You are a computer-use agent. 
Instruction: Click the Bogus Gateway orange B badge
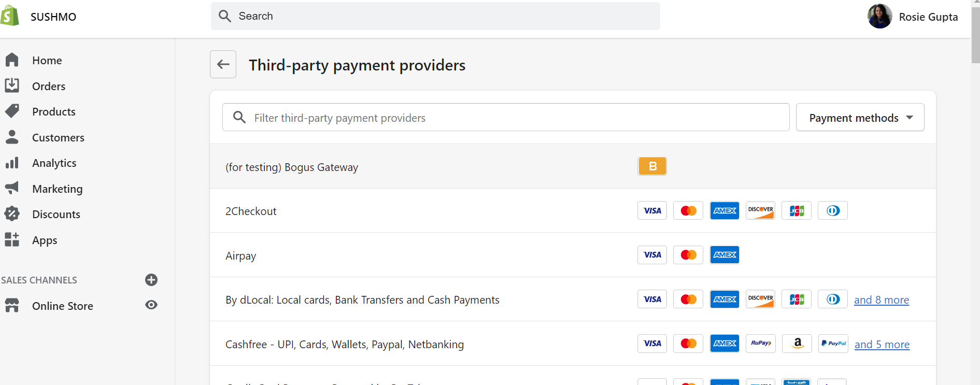coord(652,166)
